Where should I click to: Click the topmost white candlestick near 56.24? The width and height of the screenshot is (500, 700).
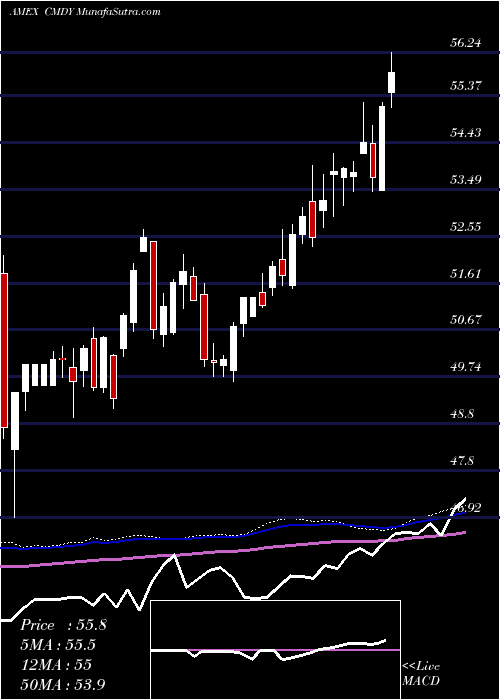tap(392, 80)
